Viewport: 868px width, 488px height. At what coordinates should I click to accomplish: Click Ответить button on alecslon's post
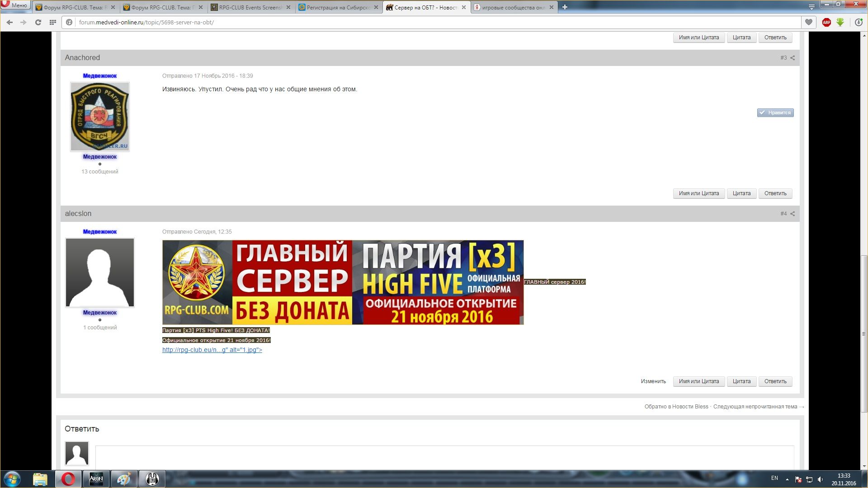775,381
